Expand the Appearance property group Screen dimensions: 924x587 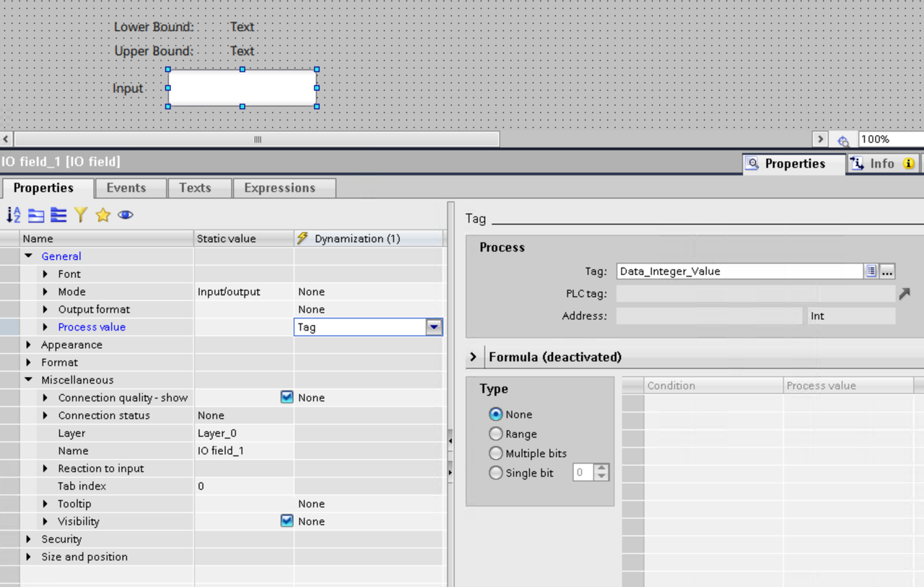point(29,345)
